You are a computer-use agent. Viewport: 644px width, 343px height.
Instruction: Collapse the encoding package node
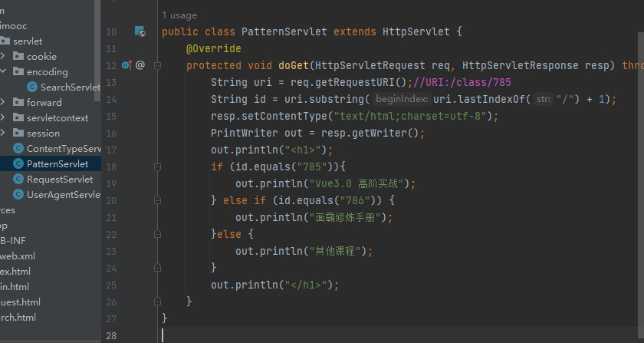[x=4, y=71]
